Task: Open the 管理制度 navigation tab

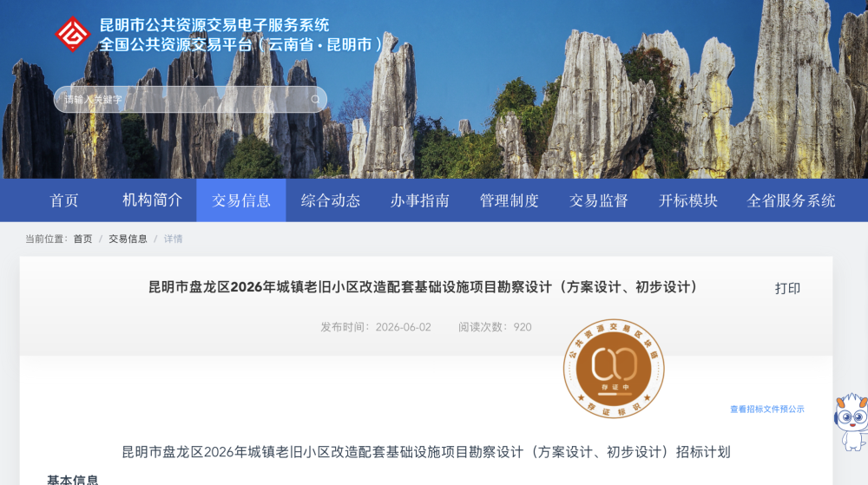Action: click(x=510, y=200)
